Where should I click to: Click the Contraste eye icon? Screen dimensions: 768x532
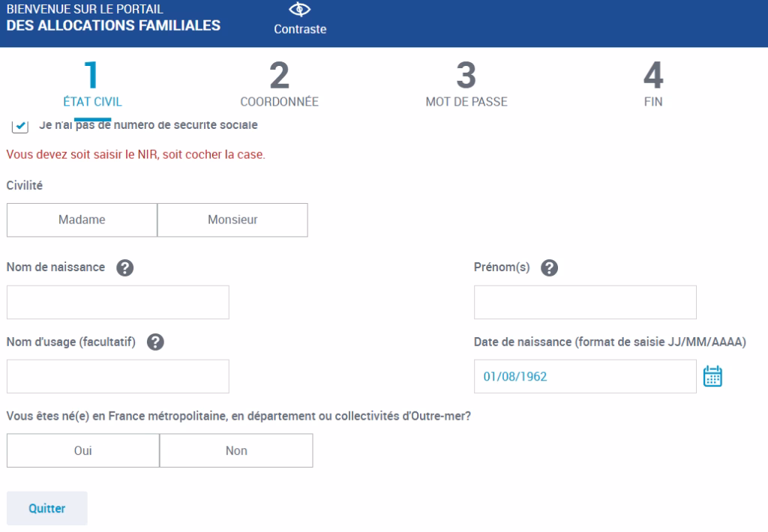coord(300,10)
